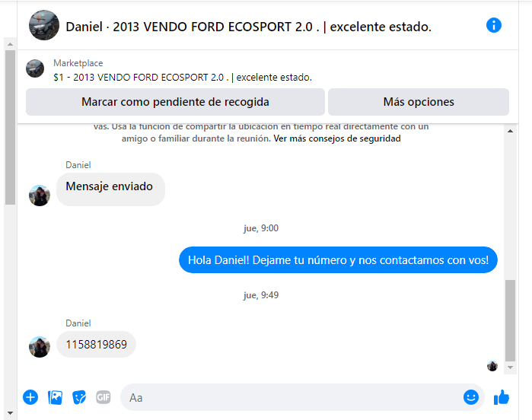Open the Marketplace listing thumbnail
The height and width of the screenshot is (420, 532).
coord(35,68)
